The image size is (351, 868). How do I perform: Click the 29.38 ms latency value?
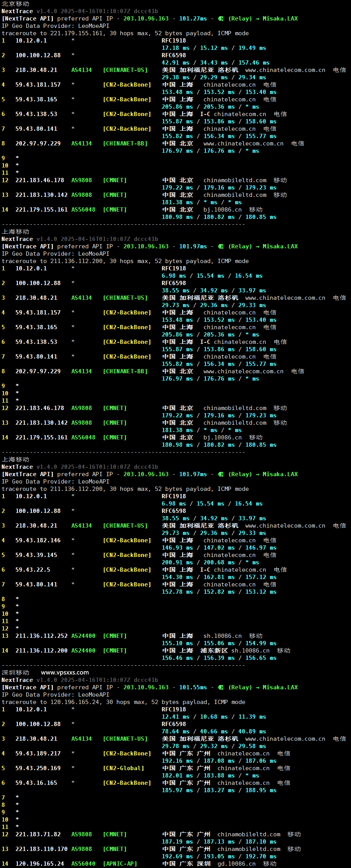pos(175,77)
